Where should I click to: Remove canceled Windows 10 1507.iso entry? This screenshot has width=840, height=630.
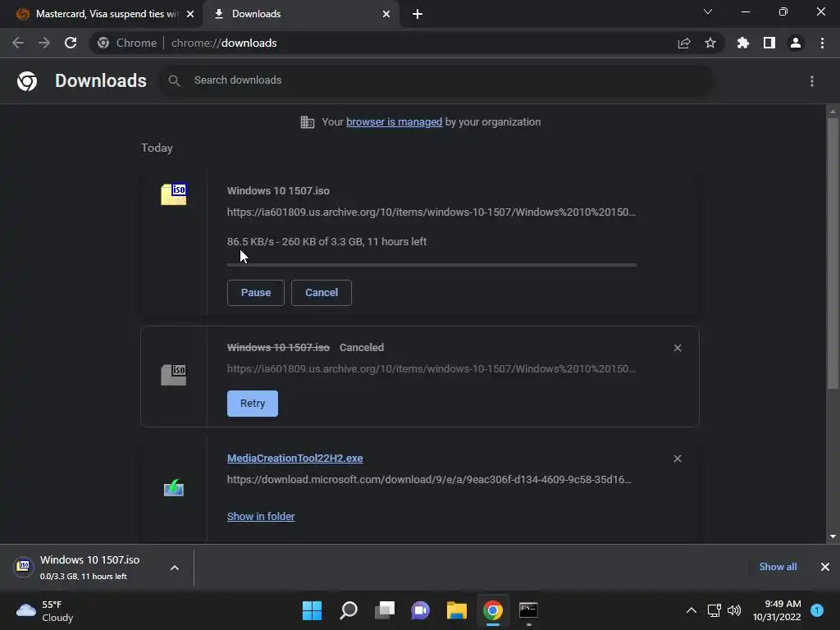[x=678, y=348]
